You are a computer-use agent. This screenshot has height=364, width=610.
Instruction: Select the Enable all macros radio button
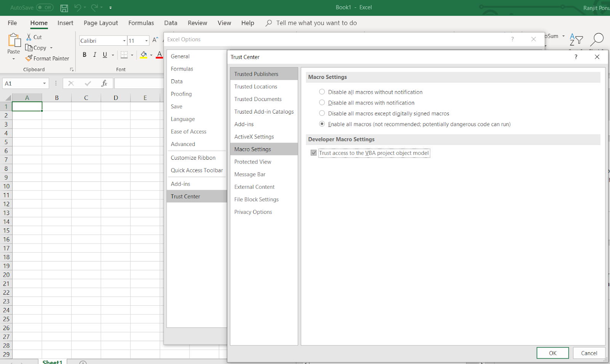pos(322,123)
